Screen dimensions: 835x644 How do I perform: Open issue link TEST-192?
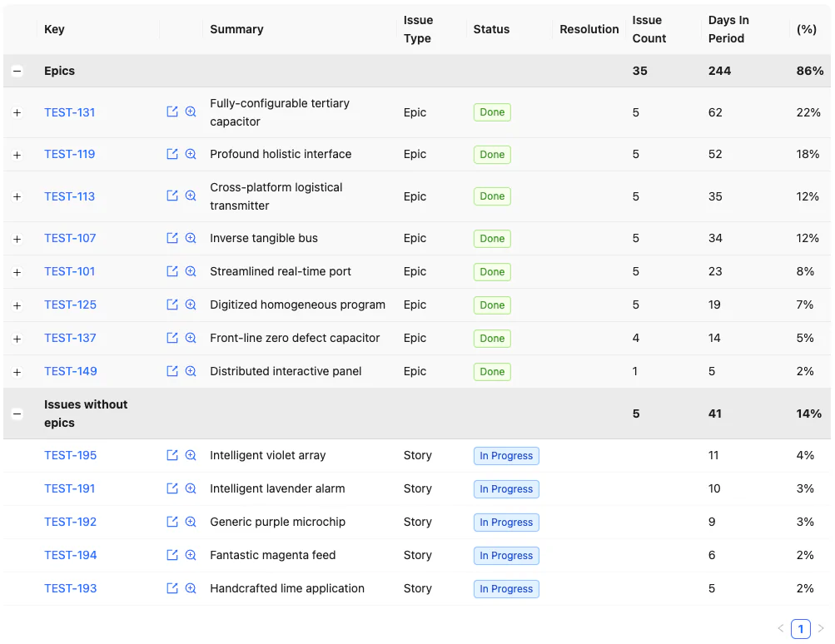pos(70,522)
